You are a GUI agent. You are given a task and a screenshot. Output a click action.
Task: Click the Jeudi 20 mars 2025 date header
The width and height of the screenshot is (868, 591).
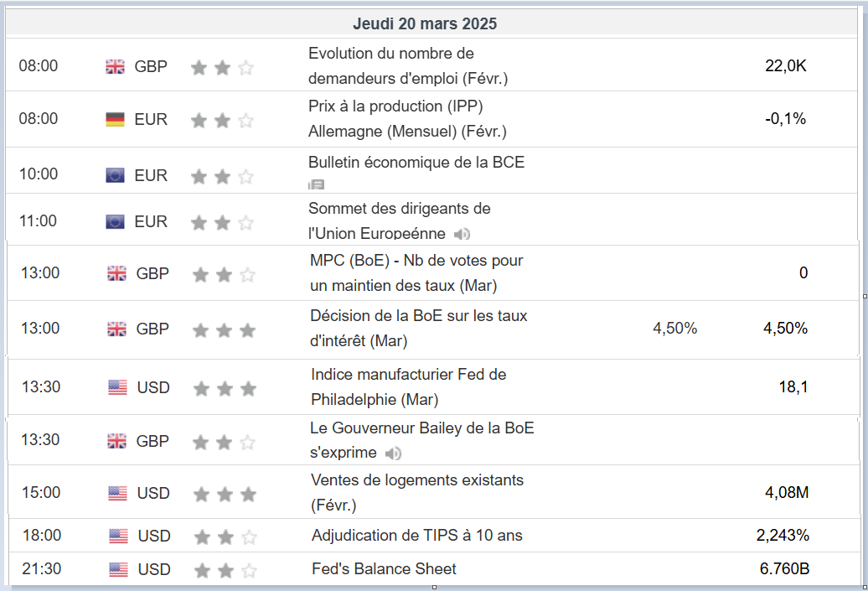(x=425, y=23)
